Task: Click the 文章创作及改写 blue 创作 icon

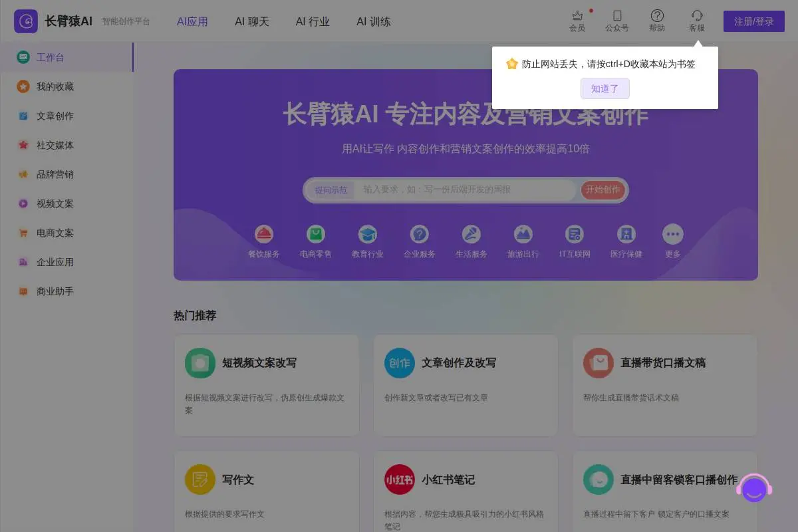Action: (x=400, y=363)
